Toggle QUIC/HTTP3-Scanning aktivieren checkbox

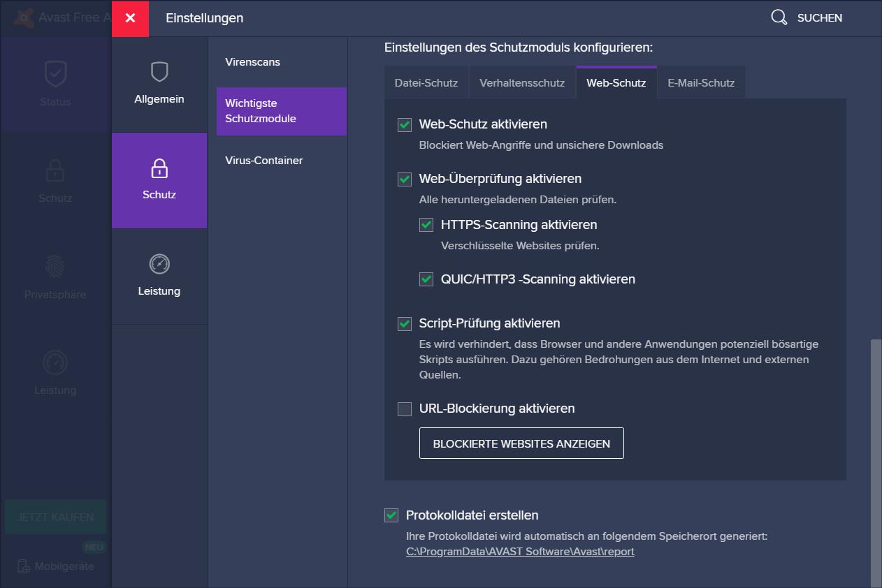click(426, 280)
